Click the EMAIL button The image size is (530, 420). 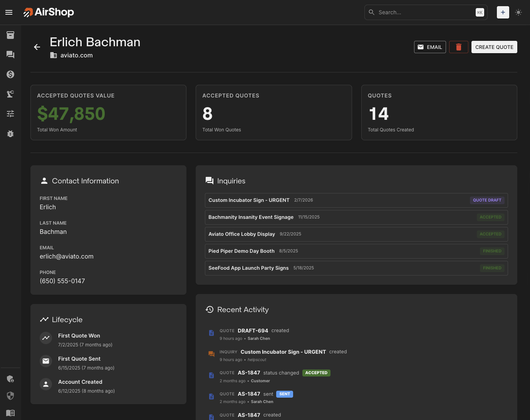430,47
